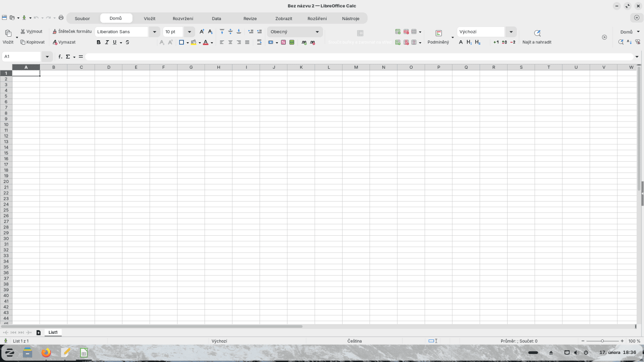
Task: Copy selection with the Kopírovat button
Action: (x=33, y=42)
